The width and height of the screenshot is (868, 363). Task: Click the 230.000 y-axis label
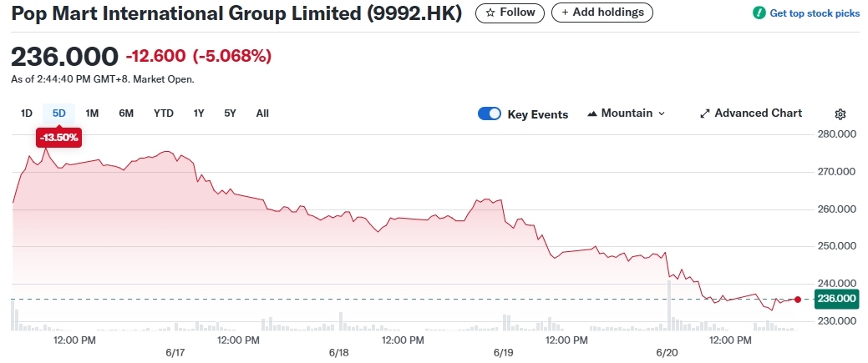838,321
